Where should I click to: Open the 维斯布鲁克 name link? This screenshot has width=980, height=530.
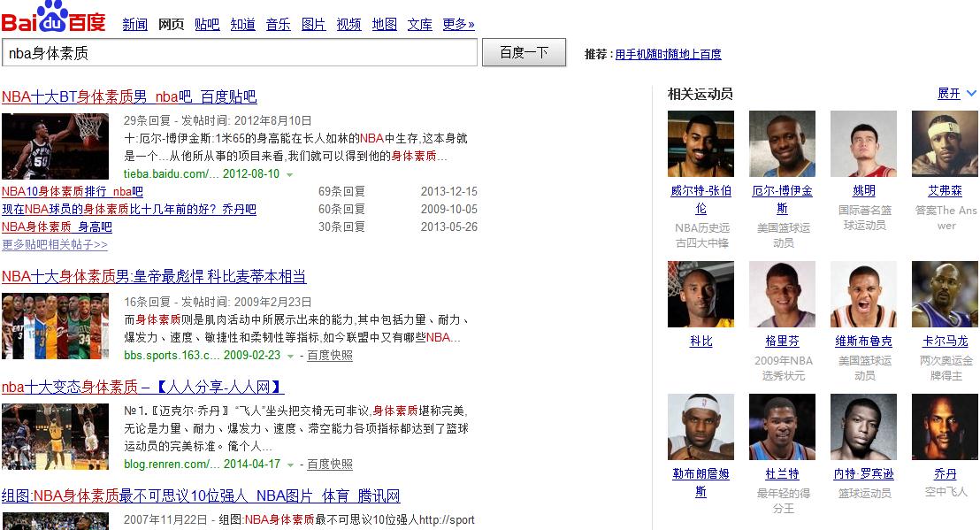coord(864,342)
